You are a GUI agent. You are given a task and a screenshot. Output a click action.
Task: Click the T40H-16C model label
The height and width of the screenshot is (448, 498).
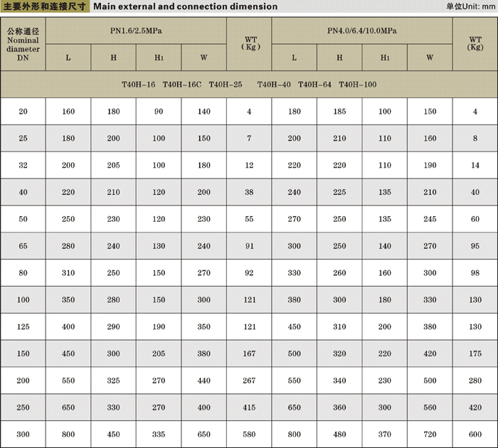181,85
